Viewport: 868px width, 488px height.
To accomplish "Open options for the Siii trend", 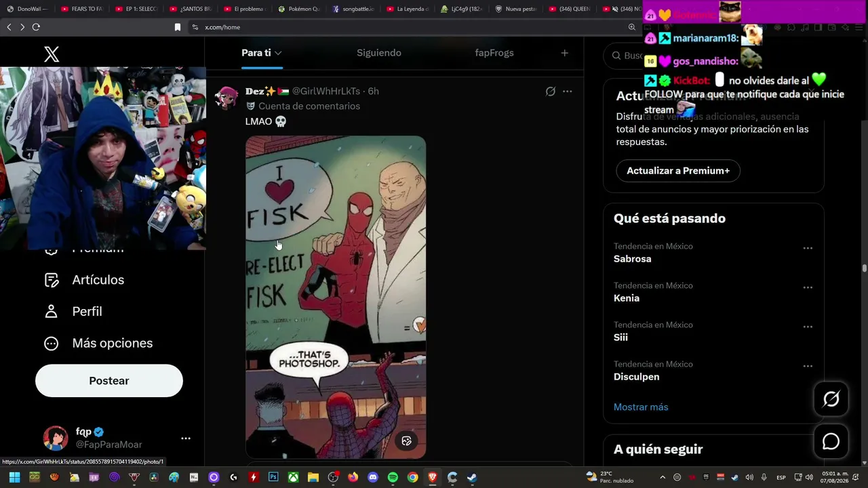I will [808, 327].
